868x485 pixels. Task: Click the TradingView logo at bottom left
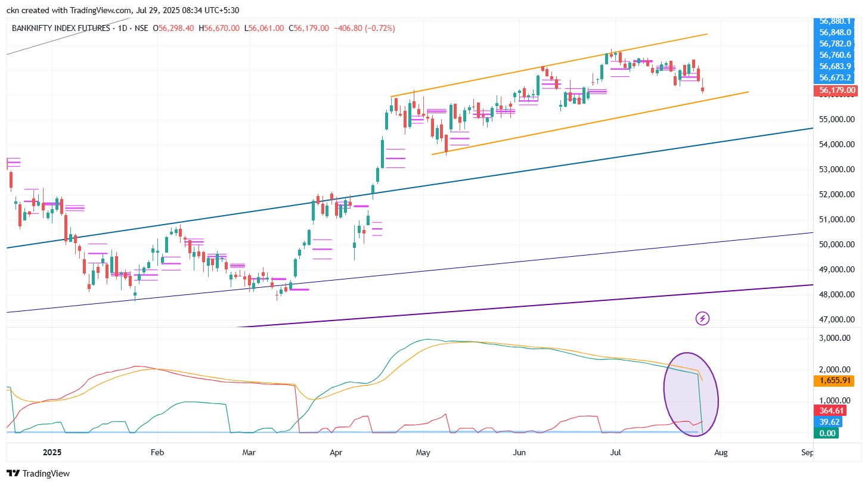pyautogui.click(x=38, y=473)
